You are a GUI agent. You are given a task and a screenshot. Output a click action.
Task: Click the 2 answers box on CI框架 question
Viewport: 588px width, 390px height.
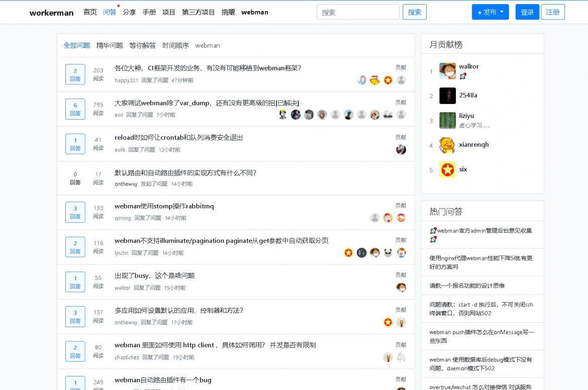point(75,74)
